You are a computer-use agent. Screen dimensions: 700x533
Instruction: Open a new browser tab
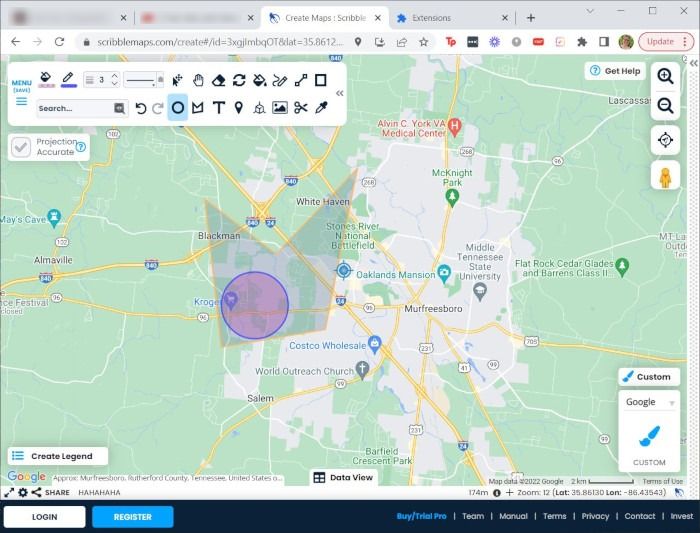tap(531, 18)
